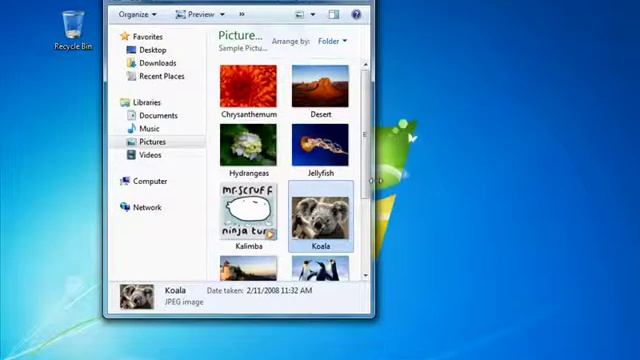Open the Arrange by Folder dropdown
The height and width of the screenshot is (360, 640).
pos(332,41)
